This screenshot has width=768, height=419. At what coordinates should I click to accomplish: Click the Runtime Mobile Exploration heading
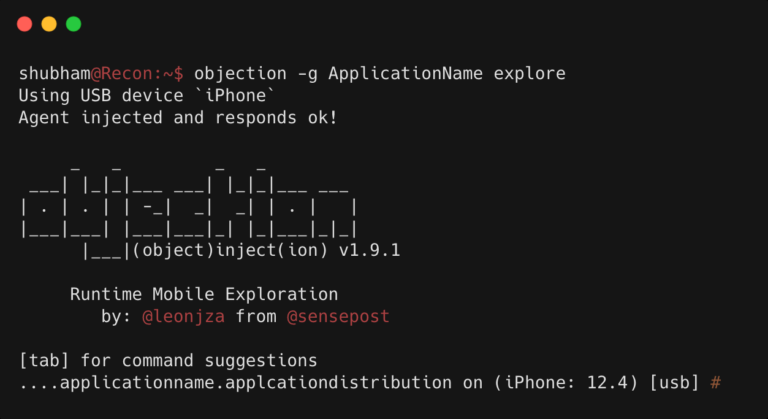[x=204, y=294]
